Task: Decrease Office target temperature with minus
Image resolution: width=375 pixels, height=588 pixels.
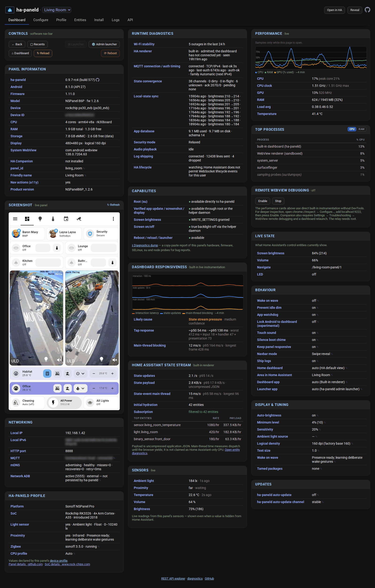Action: (94, 388)
